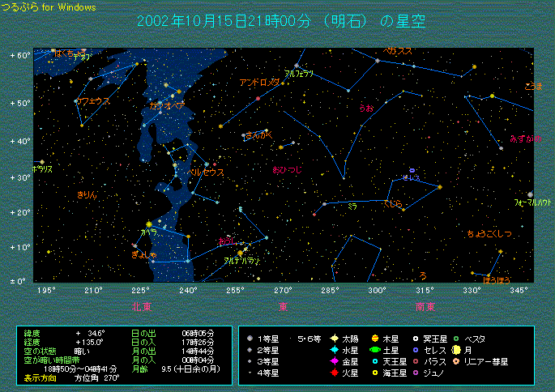Click the アンドロメダ constellation label
Screen dimensions: 555x392
[259, 83]
